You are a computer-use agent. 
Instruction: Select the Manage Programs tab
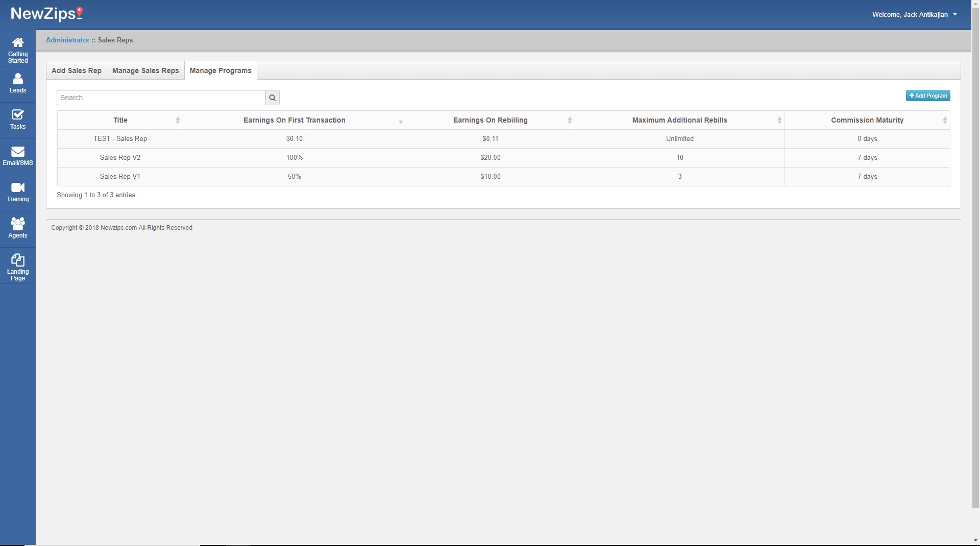[220, 70]
